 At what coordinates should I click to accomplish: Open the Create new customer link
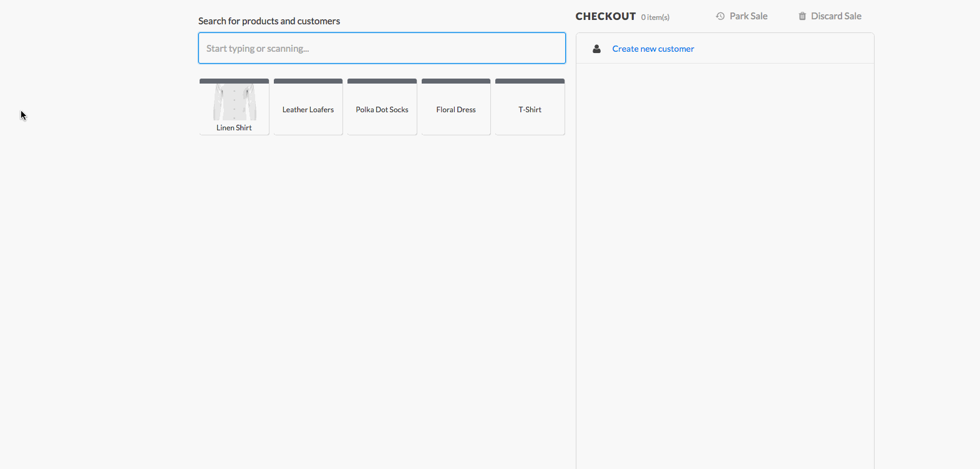[653, 49]
